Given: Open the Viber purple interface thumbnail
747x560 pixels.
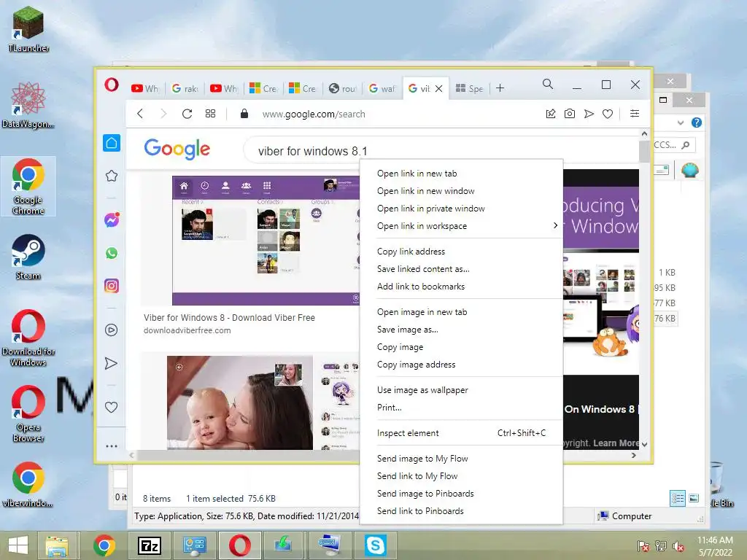Looking at the screenshot, I should click(266, 241).
